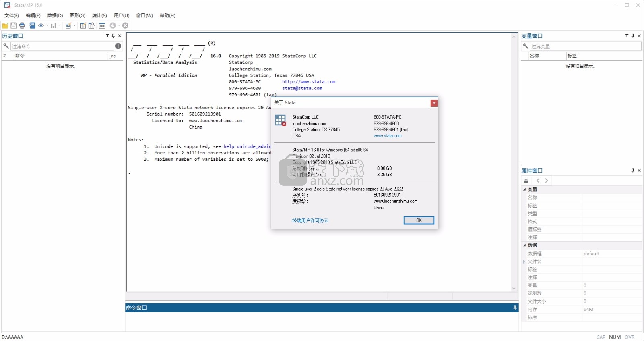Open dropdown arrow next to Viewer eye

click(47, 25)
